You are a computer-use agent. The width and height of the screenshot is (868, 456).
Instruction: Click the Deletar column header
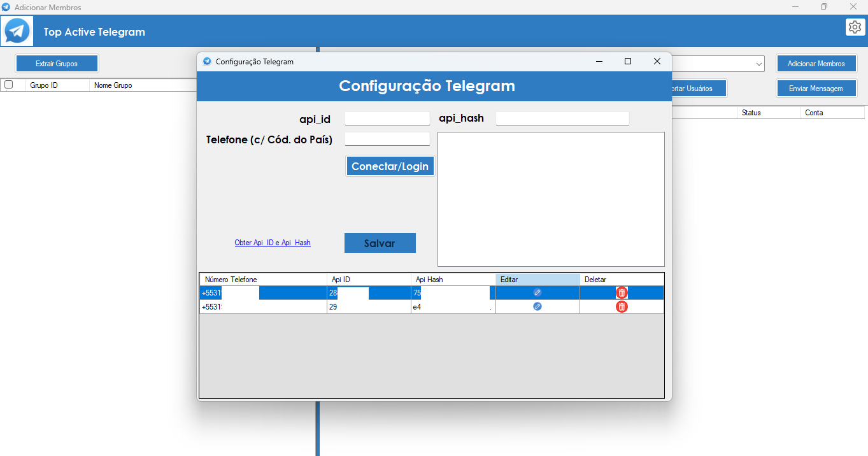coord(622,280)
